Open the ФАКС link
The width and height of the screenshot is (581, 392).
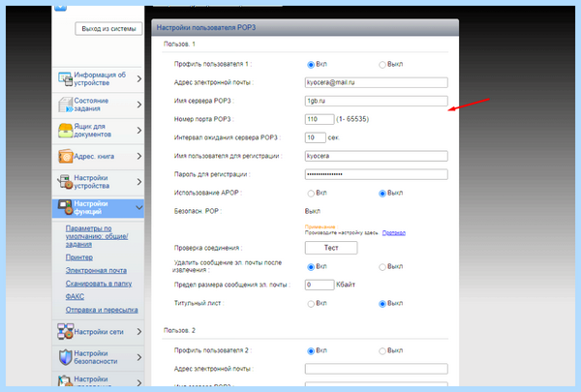(x=75, y=296)
